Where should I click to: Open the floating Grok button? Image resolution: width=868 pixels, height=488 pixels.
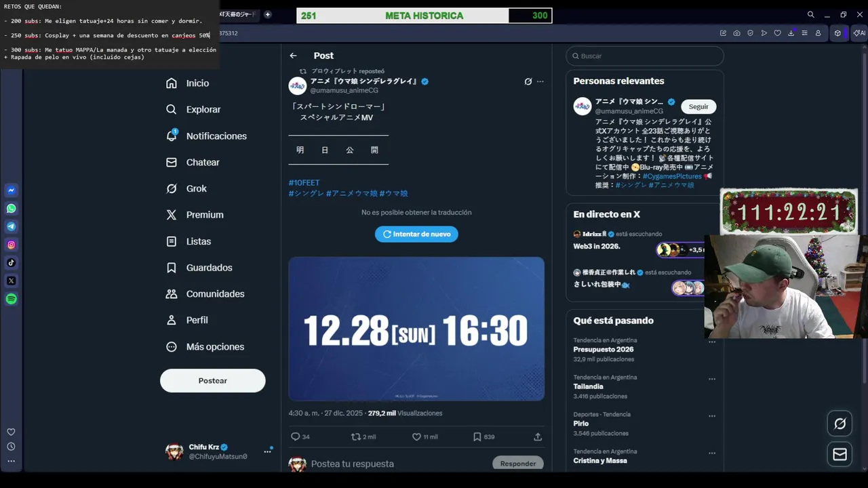[x=840, y=424]
